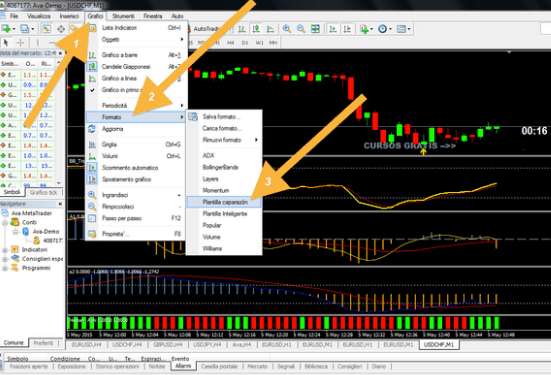Open the periodicity clock toolbar icon
The image size is (551, 375).
pos(382,29)
